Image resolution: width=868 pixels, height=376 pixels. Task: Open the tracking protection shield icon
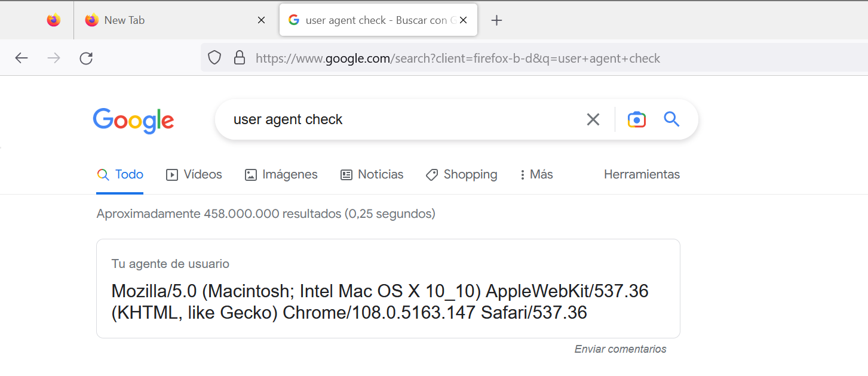pyautogui.click(x=214, y=58)
